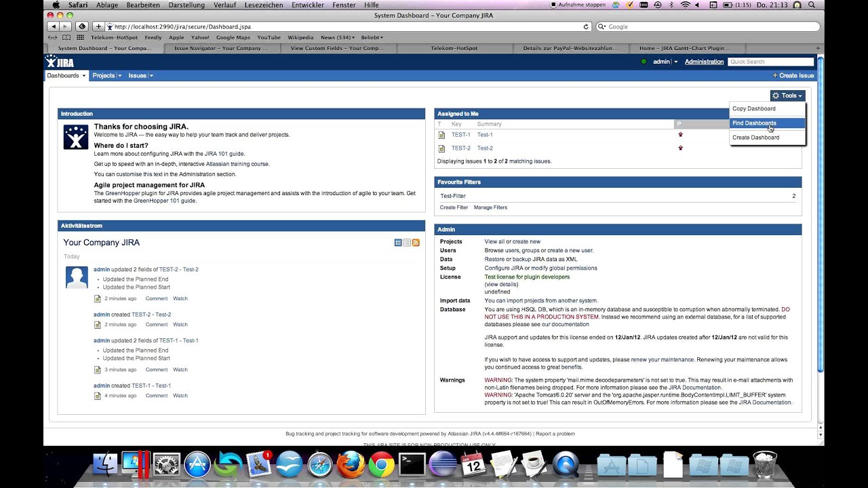This screenshot has width=868, height=488.
Task: Click the JIRA 101 guide link
Action: click(x=224, y=154)
